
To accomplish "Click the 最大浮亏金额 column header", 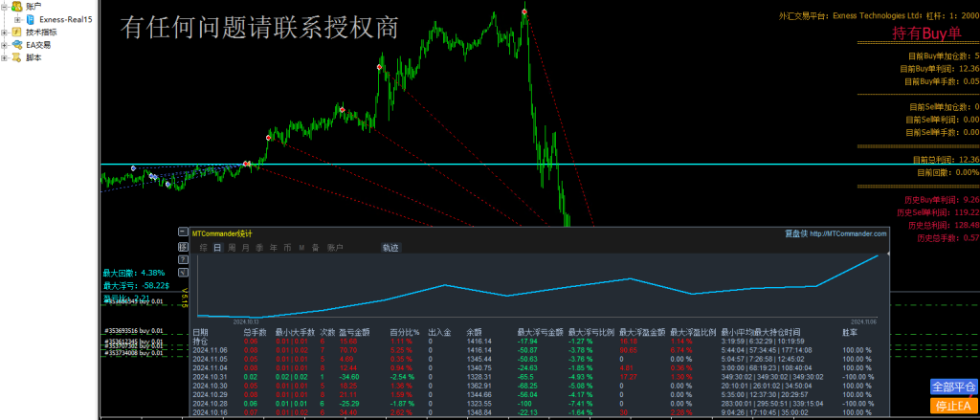I will pyautogui.click(x=541, y=332).
